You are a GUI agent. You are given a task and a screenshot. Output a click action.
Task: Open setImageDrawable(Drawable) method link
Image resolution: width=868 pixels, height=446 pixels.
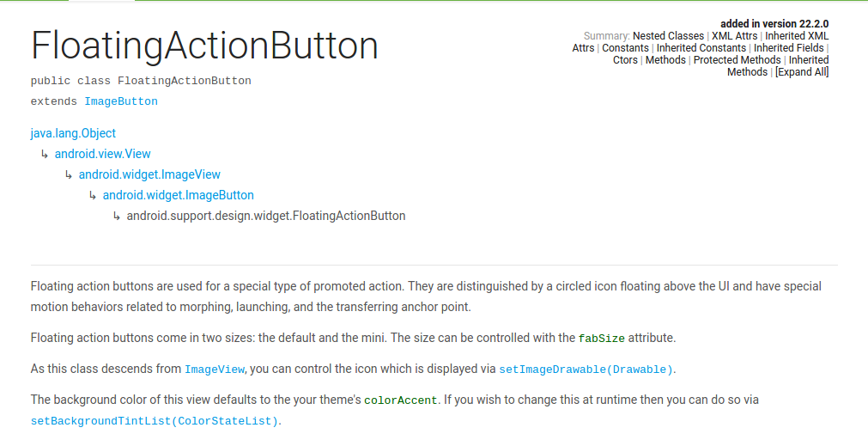[586, 370]
